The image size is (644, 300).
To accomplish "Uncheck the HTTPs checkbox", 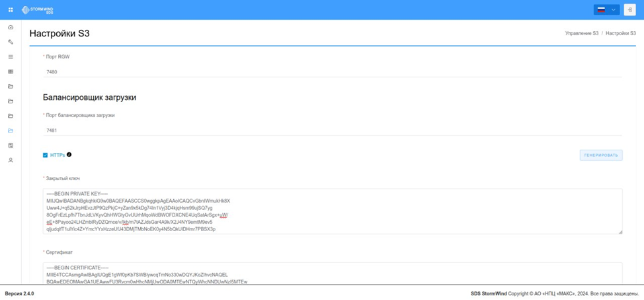I will pos(45,155).
